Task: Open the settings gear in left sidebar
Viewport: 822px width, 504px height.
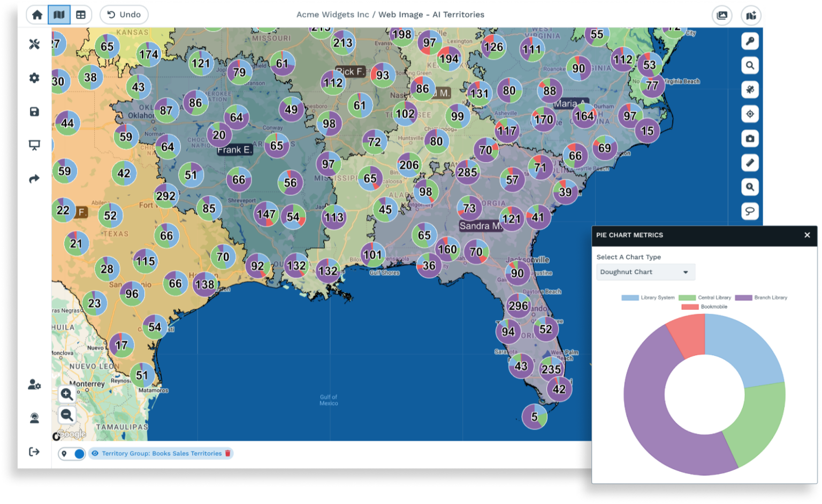Action: click(34, 78)
